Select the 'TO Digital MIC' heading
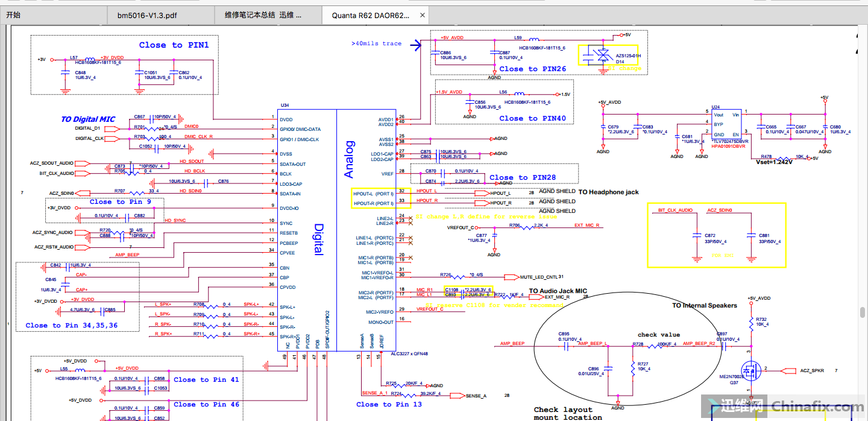Screen dimensions: 868x421 tap(88, 119)
